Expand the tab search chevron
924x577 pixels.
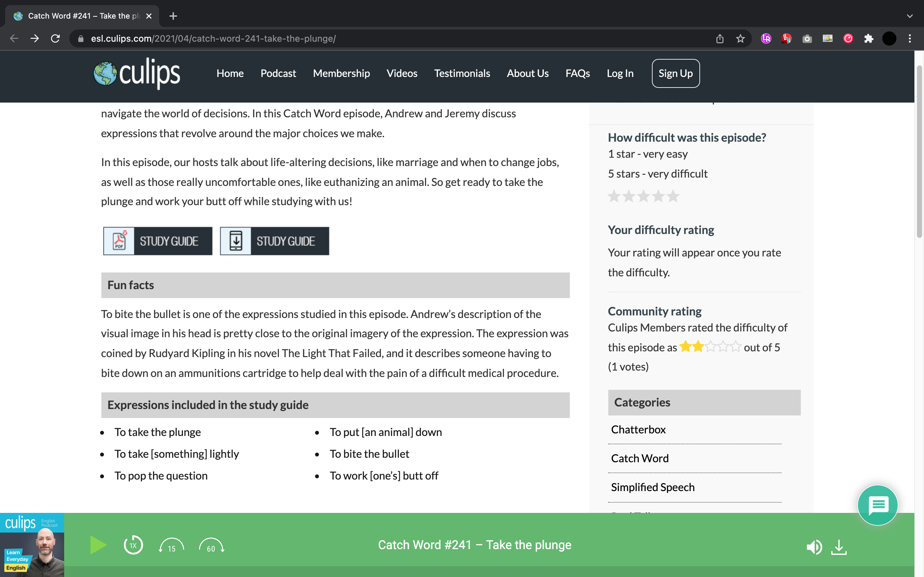[x=910, y=16]
